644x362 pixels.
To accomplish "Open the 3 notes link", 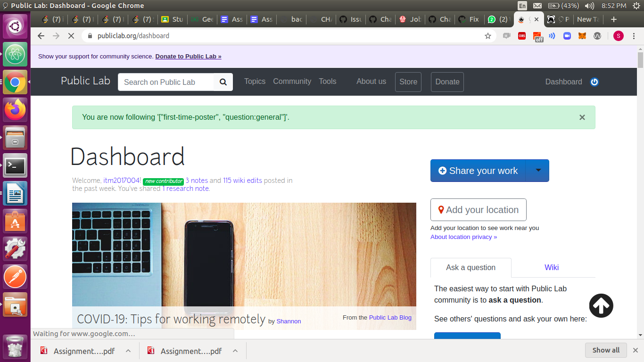I will point(197,181).
